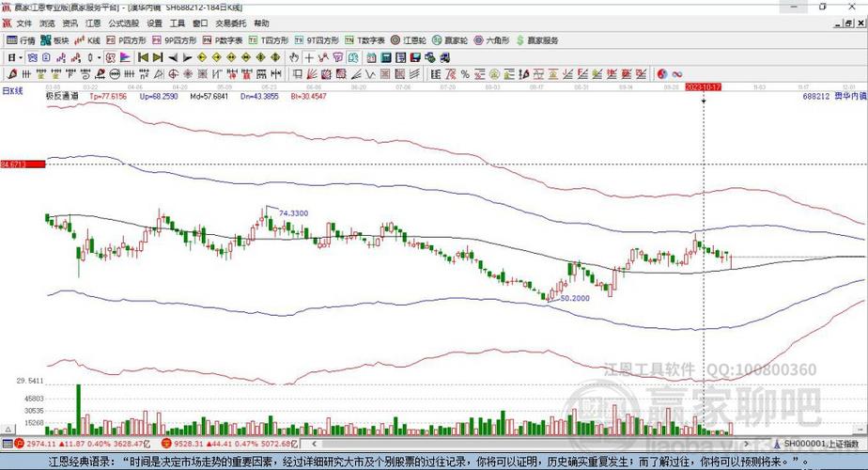868x470 pixels.
Task: Click horizontal scrollbar right arrow
Action: pyautogui.click(x=746, y=444)
